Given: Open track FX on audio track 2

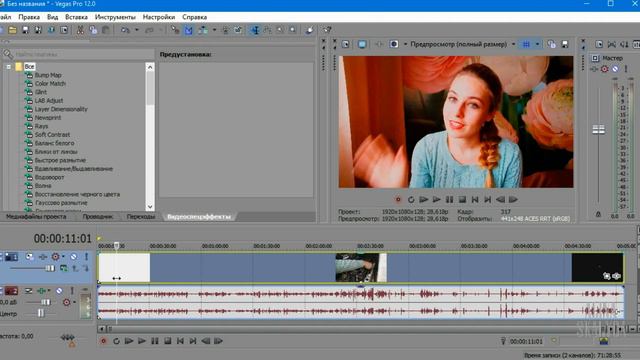Looking at the screenshot, I should (x=41, y=291).
